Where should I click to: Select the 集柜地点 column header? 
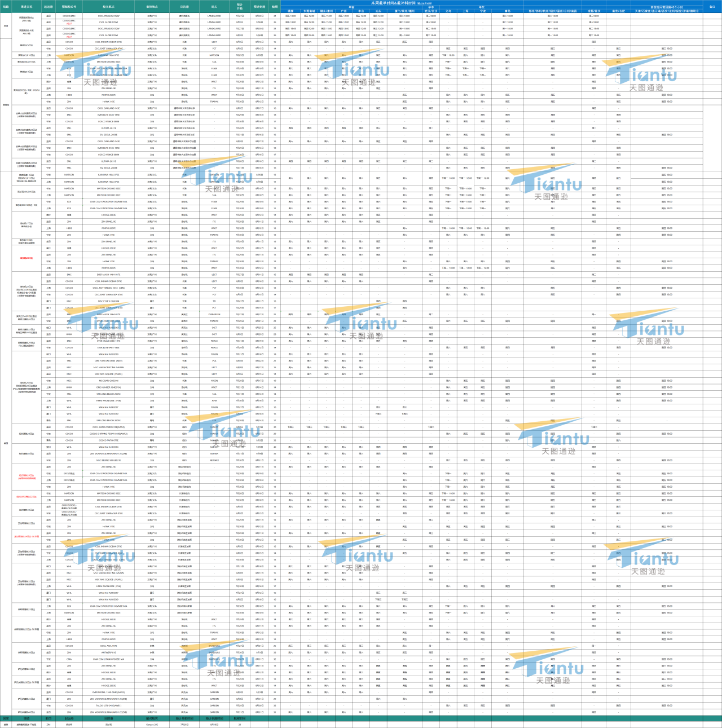pyautogui.click(x=152, y=7)
